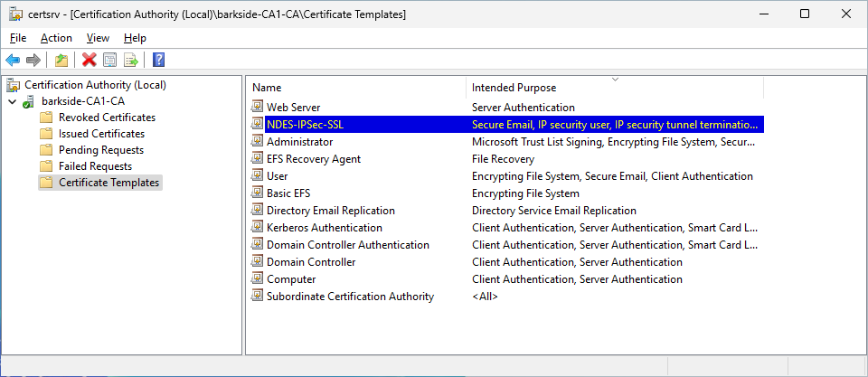Open Help using the question mark icon

[158, 60]
